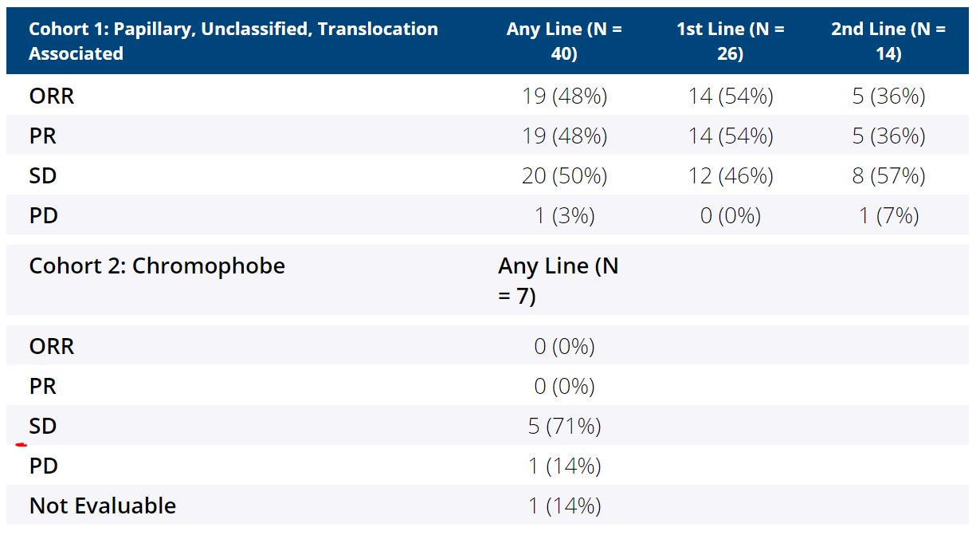Click the 0 (0%) cell in 1st Line column
Screen dimensions: 980x535
730,215
